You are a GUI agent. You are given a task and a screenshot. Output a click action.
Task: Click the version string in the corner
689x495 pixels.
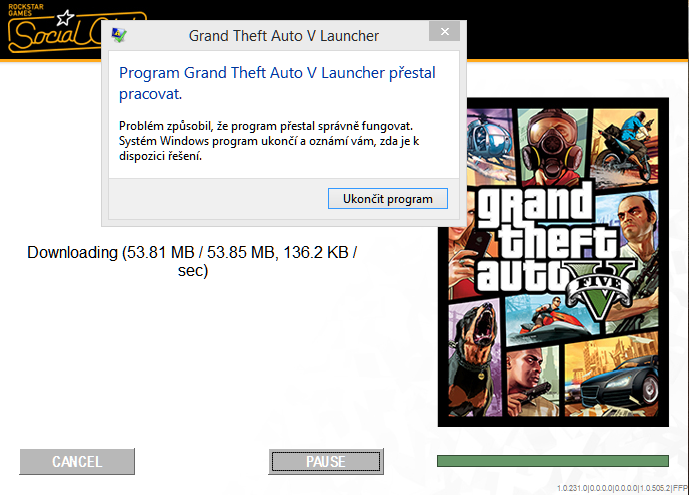pyautogui.click(x=622, y=488)
